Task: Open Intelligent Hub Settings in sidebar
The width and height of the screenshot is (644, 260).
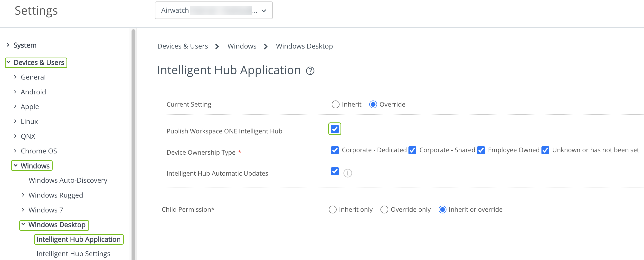Action: point(73,253)
